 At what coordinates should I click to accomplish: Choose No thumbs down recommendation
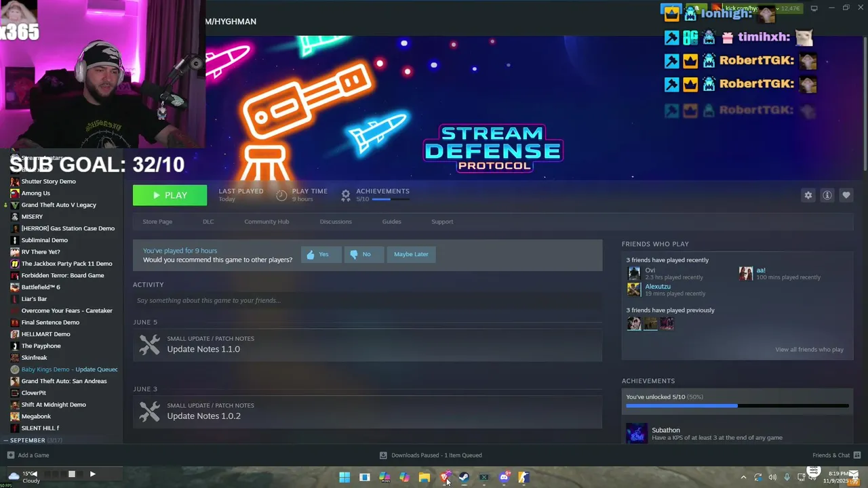[363, 254]
